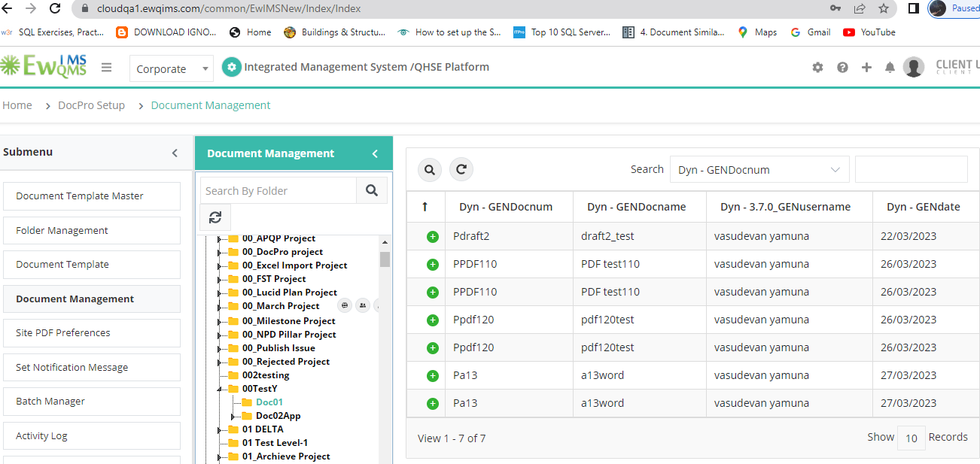Expand the 00_DocPro project folder arrow
This screenshot has height=464, width=980.
[x=220, y=253]
